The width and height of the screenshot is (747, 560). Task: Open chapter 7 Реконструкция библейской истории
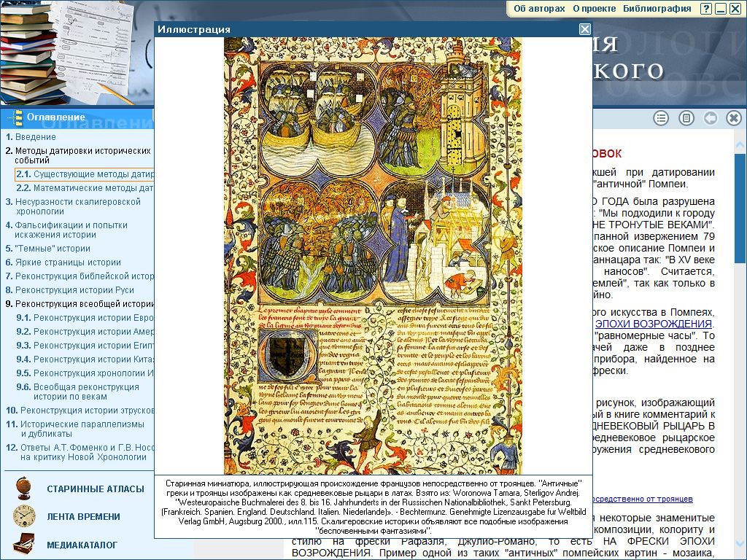pos(80,276)
